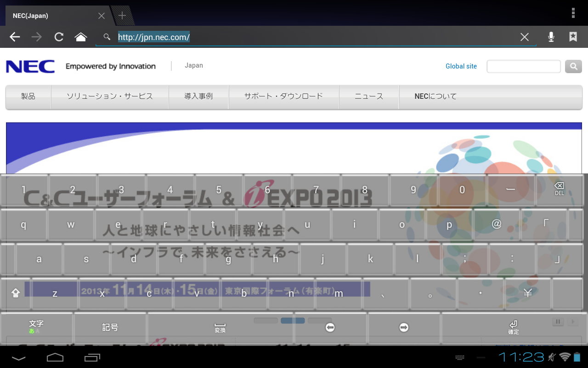The width and height of the screenshot is (588, 368).
Task: Open the 導入事例 menu
Action: [198, 97]
